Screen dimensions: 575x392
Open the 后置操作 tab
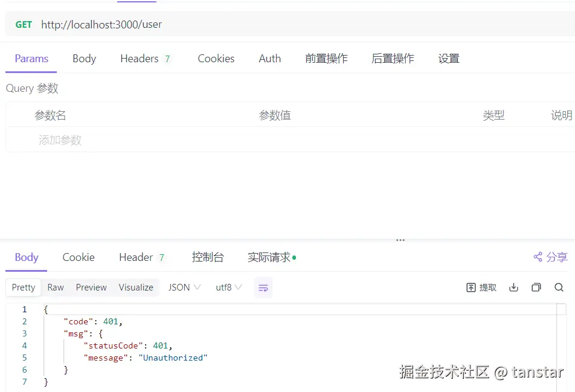[x=393, y=59]
